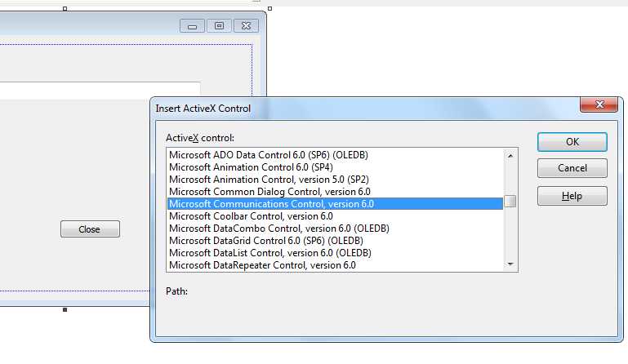Select Microsoft DataGrid Control 6.0 (SP6)
The width and height of the screenshot is (628, 364).
pyautogui.click(x=335, y=241)
